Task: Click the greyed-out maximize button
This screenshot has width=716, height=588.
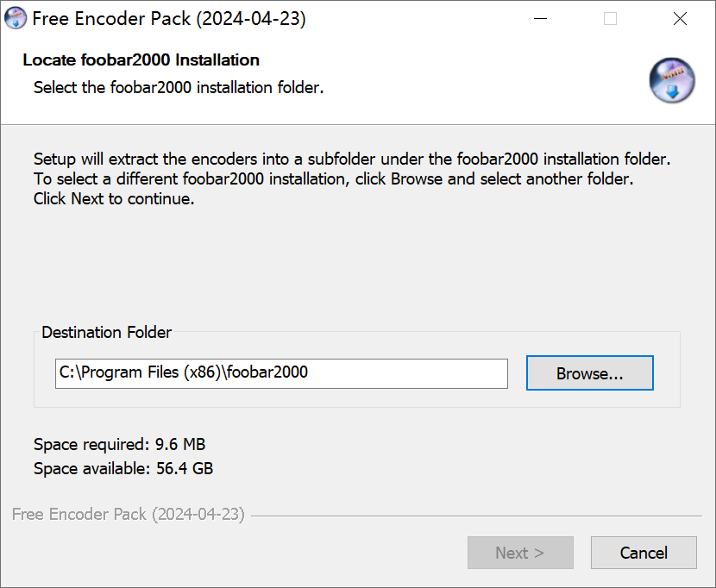Action: point(610,19)
